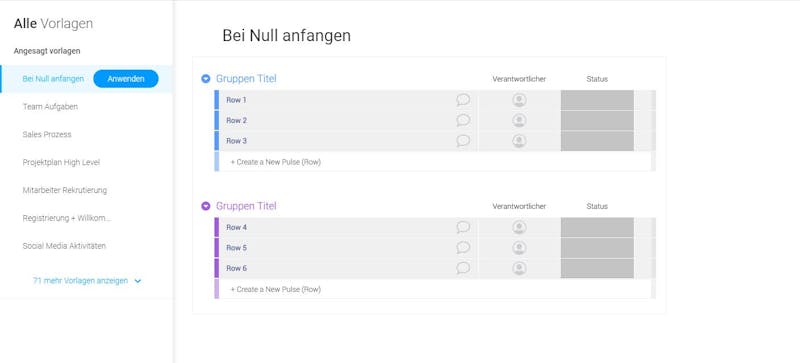This screenshot has width=800, height=363.
Task: Open the comment bubble for Row 1
Action: (463, 100)
